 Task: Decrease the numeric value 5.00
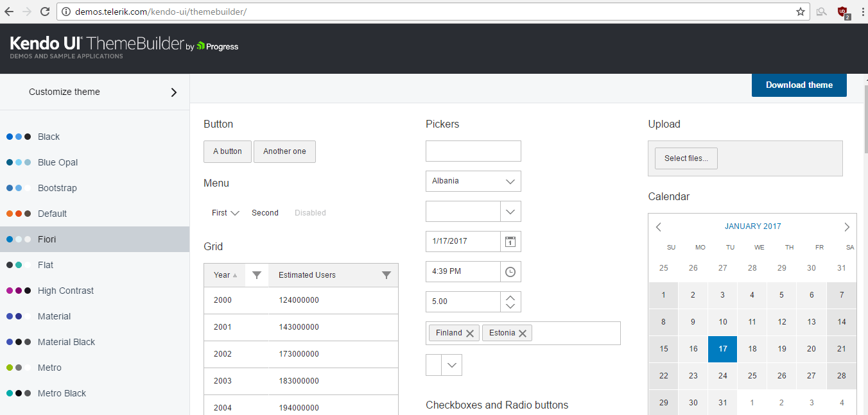(x=510, y=307)
